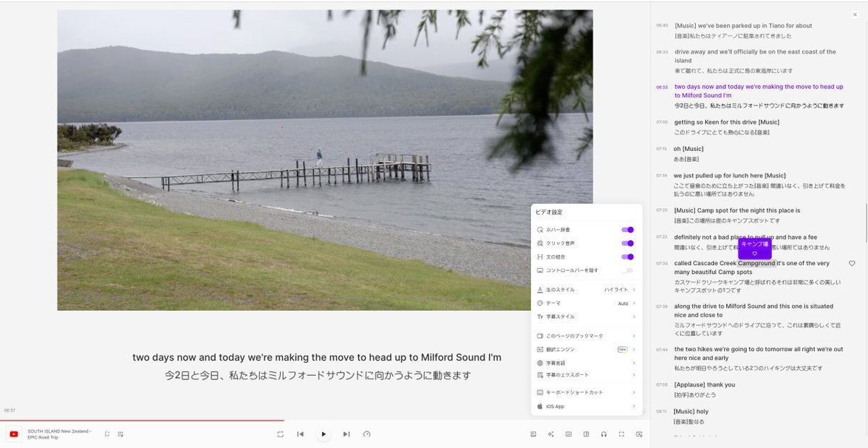The width and height of the screenshot is (868, 448).
Task: Jump to the 07:34 transcript timestamp
Action: 662,264
